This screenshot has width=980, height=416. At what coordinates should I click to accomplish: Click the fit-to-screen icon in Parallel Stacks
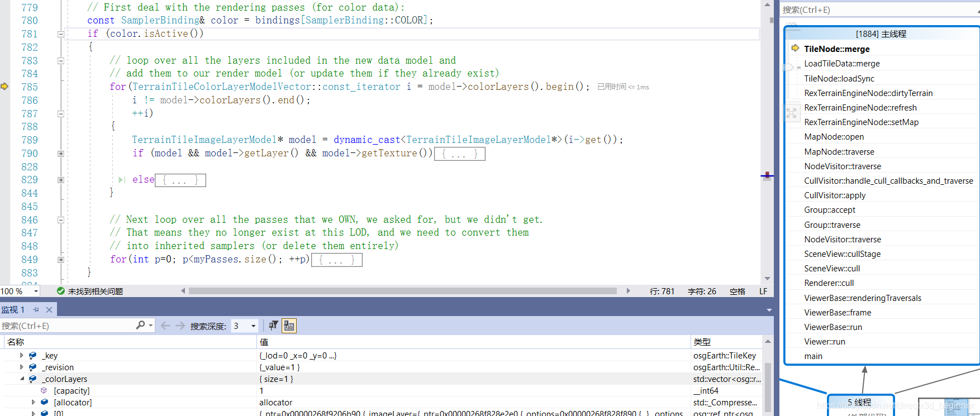[x=791, y=113]
